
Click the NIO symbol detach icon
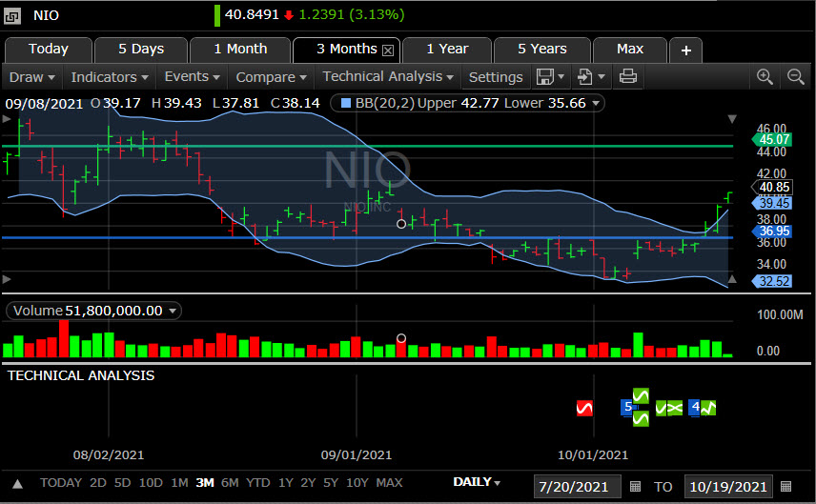(12, 15)
